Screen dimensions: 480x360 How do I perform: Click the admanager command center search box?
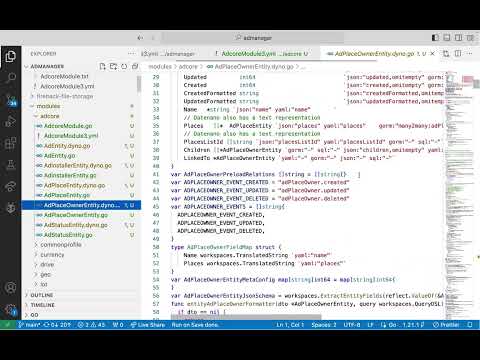pyautogui.click(x=253, y=38)
